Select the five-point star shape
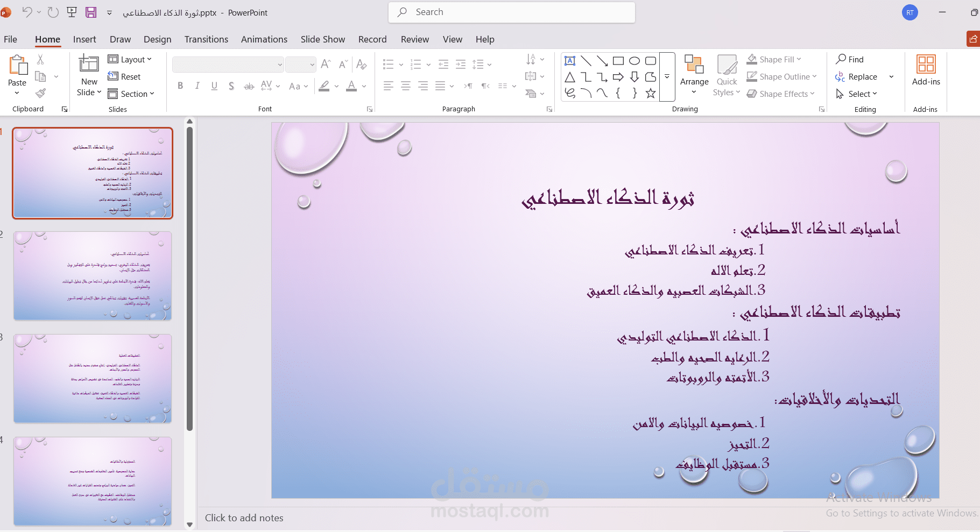Screen dimensions: 980x532 651,94
